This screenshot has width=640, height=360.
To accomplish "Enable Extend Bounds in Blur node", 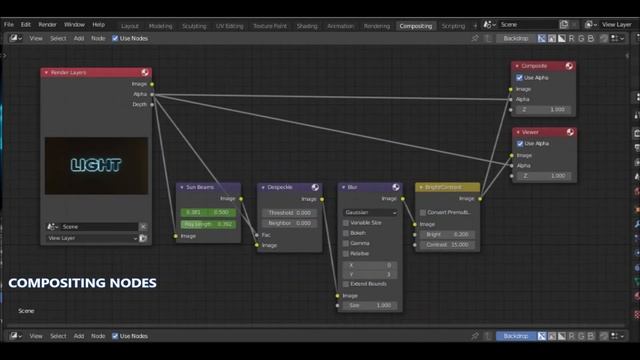I will click(x=346, y=284).
